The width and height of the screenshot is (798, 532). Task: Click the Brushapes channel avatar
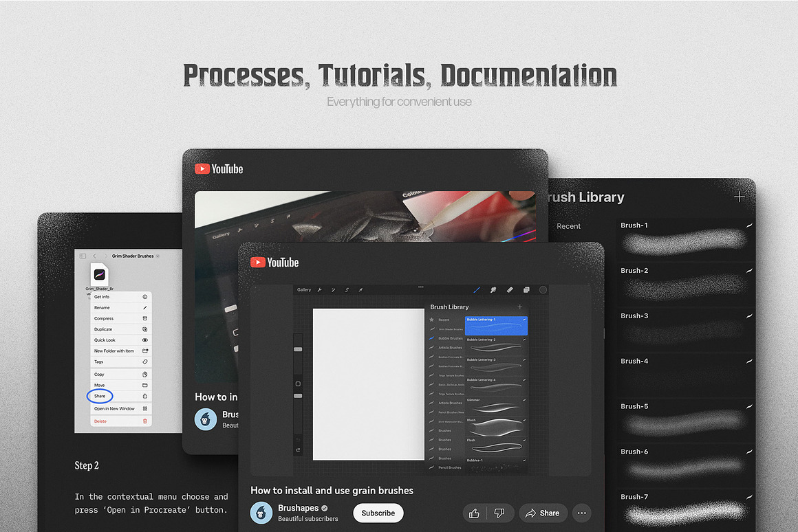261,513
